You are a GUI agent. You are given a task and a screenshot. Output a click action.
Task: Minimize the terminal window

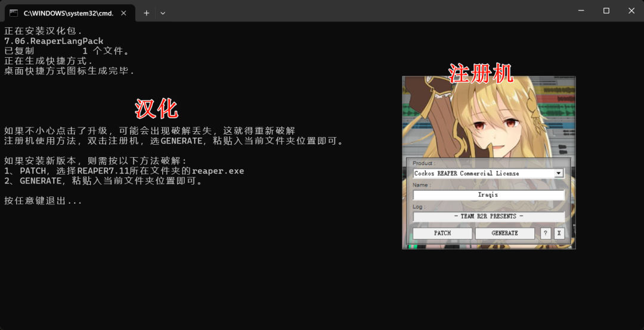click(581, 11)
